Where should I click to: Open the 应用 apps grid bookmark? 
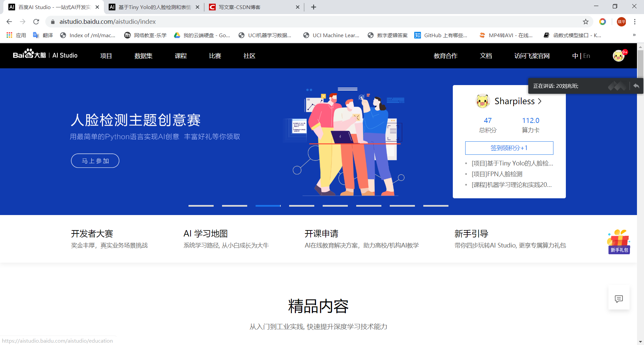[16, 35]
